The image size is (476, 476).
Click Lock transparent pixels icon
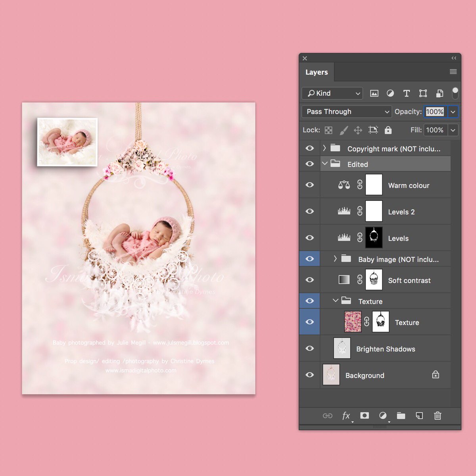(x=328, y=130)
